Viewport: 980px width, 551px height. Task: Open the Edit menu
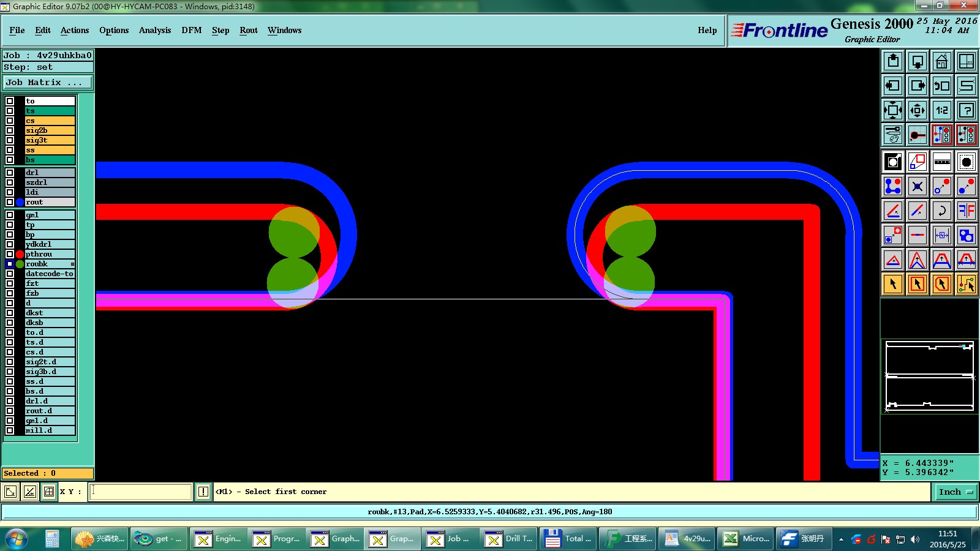(43, 30)
